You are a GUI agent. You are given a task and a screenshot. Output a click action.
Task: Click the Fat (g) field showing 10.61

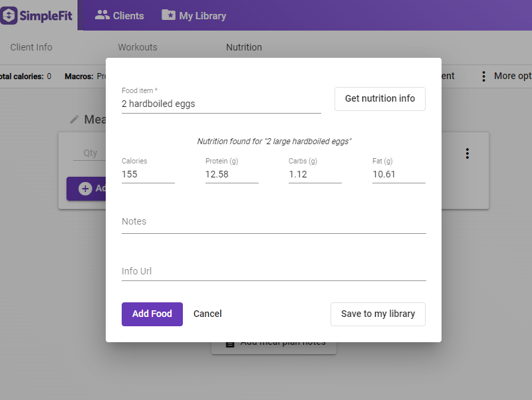[x=398, y=174]
